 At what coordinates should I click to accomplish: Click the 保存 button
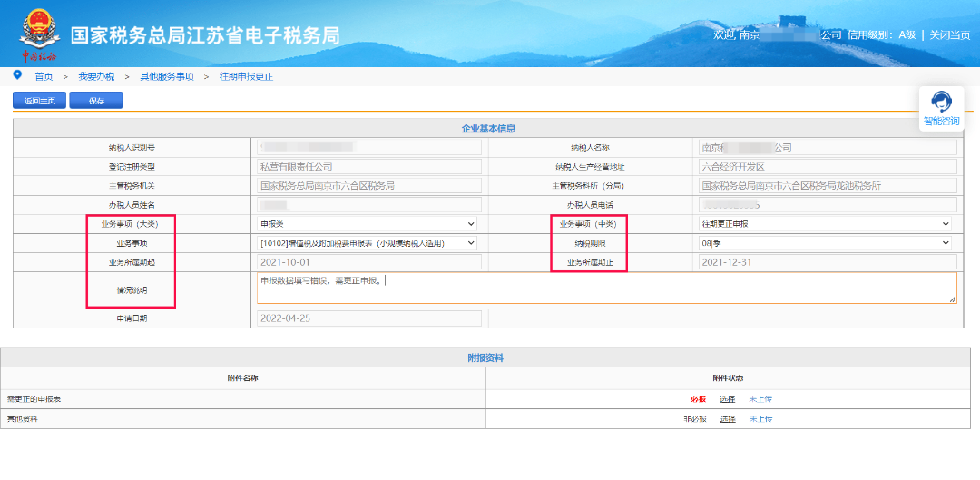[x=96, y=101]
